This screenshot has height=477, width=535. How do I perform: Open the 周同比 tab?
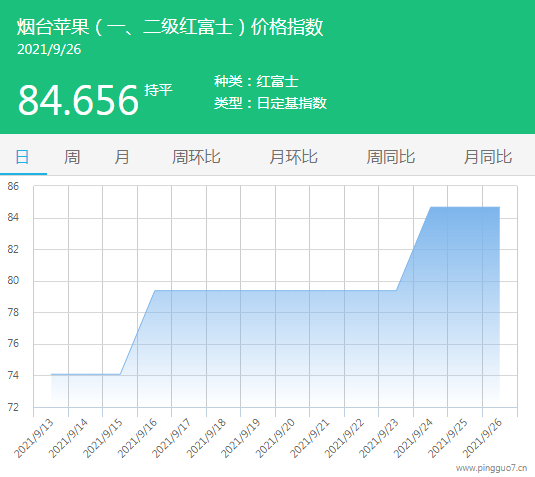click(391, 157)
